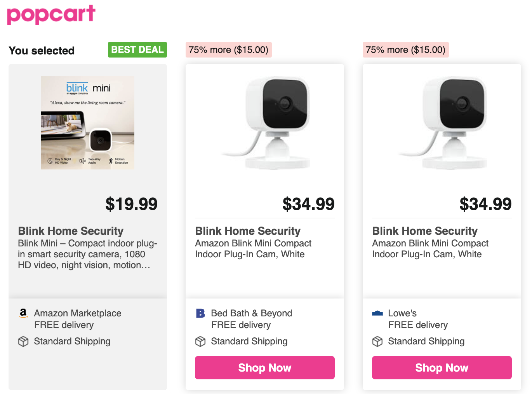The image size is (532, 398).
Task: Open the Bed Bath & Beyond camera image
Action: (265, 123)
